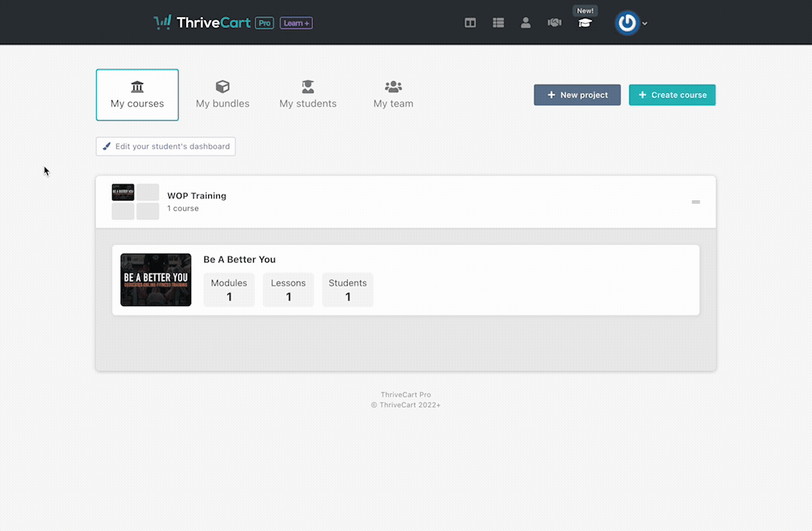
Task: Open the customers person icon in header
Action: 526,23
